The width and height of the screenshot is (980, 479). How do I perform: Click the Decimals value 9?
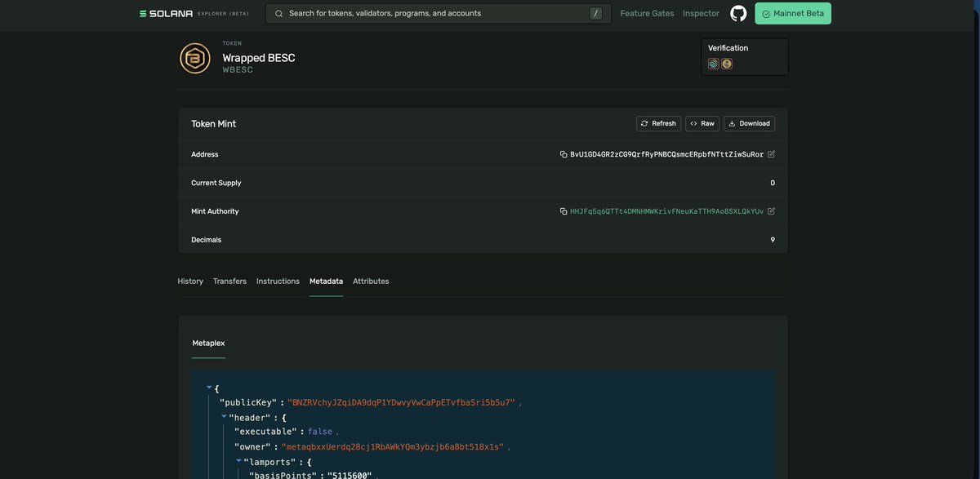pos(773,240)
